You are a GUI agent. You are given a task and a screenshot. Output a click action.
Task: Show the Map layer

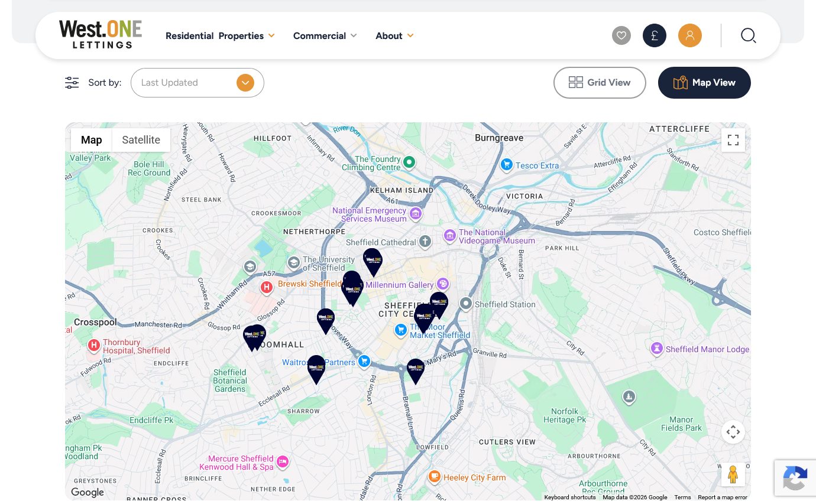click(92, 140)
